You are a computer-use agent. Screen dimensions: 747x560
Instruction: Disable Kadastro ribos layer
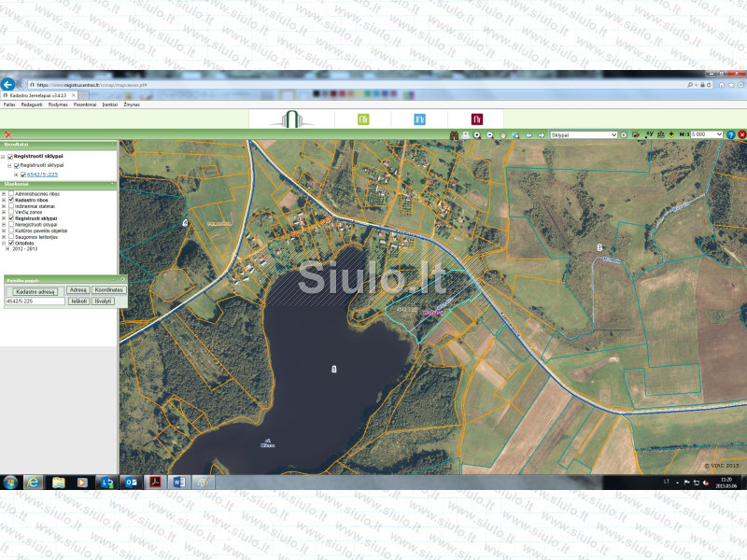[x=11, y=200]
